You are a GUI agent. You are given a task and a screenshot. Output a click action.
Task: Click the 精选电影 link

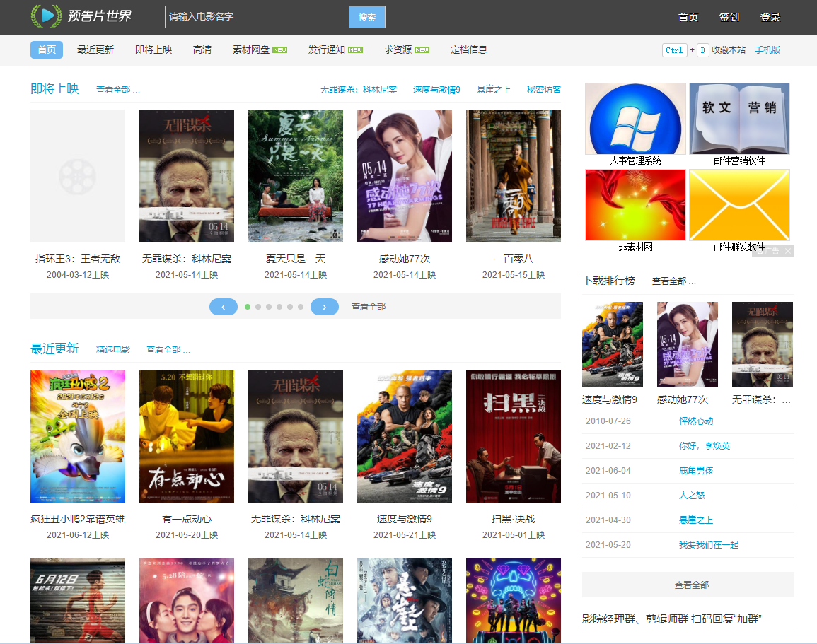pyautogui.click(x=113, y=350)
